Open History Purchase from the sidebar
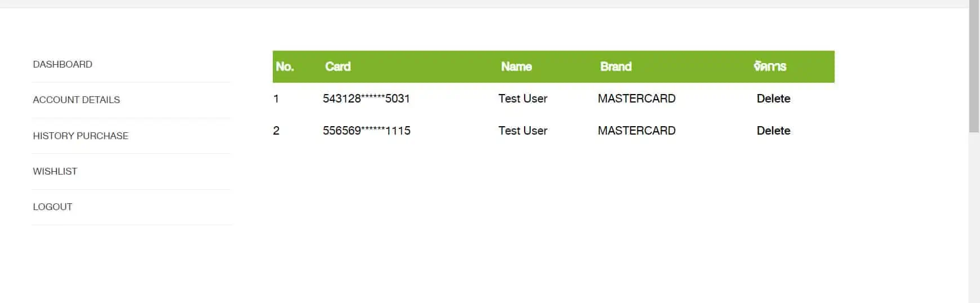The image size is (980, 303). tap(81, 136)
